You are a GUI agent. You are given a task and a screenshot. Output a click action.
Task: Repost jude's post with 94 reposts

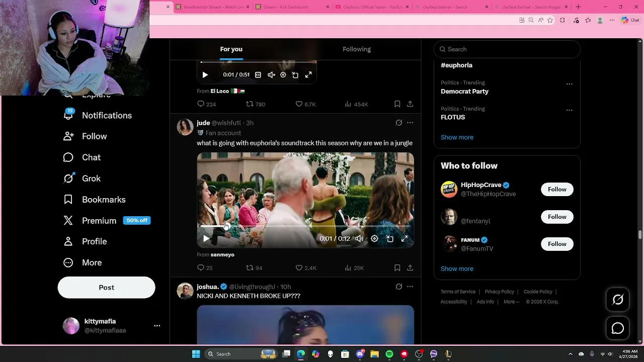pyautogui.click(x=254, y=268)
